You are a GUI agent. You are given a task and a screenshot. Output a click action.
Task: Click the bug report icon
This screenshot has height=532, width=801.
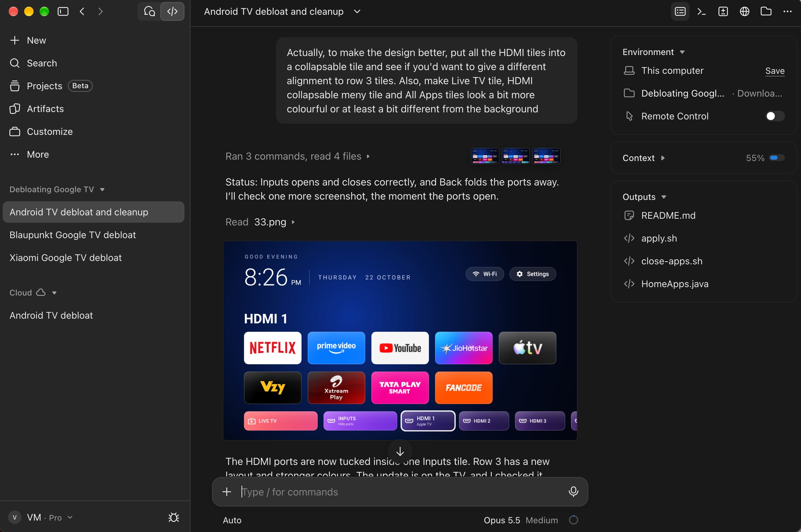174,517
